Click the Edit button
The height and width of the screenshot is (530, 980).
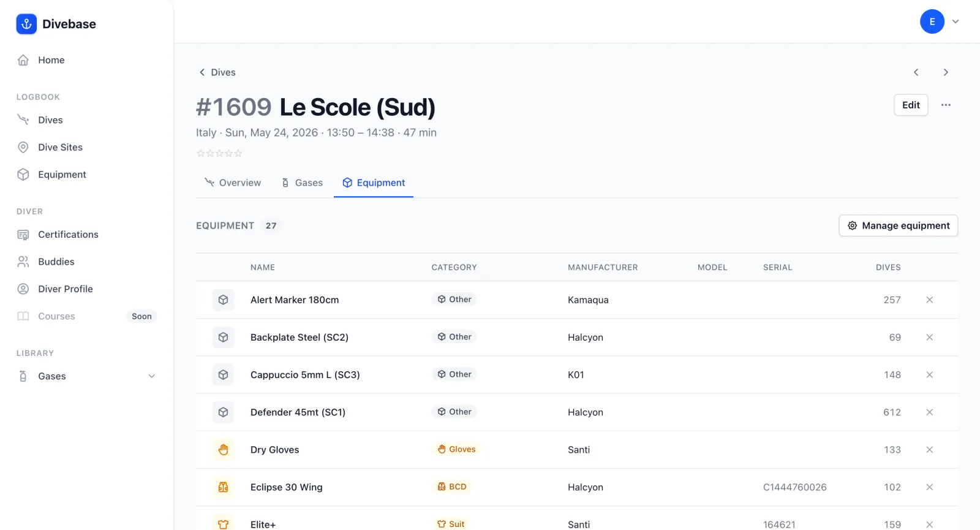click(x=911, y=105)
